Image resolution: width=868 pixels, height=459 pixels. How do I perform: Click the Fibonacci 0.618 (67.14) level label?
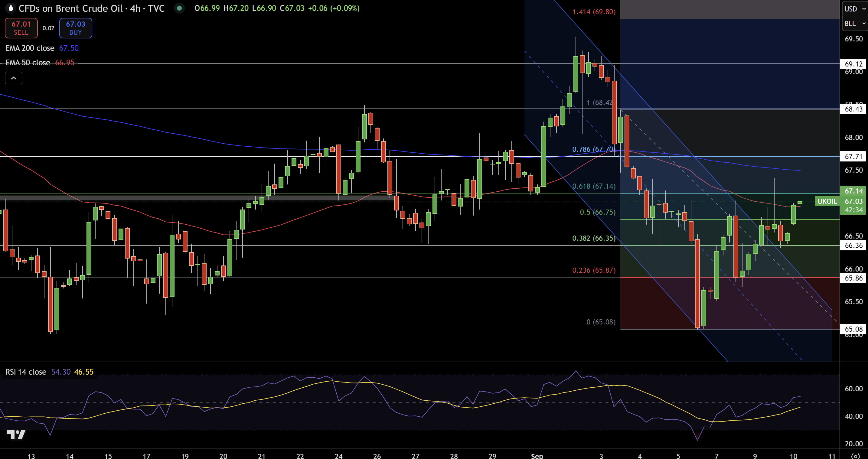point(593,186)
